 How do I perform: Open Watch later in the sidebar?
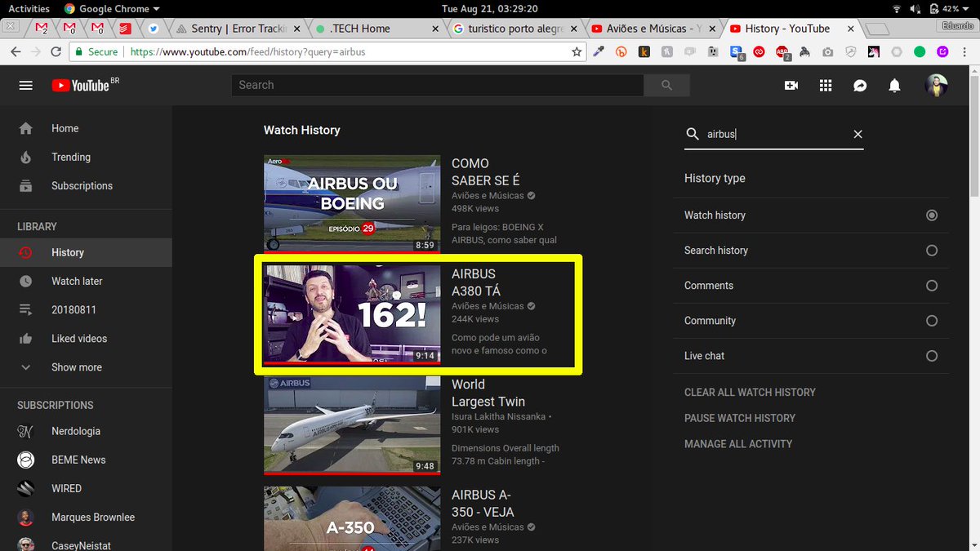[86, 281]
